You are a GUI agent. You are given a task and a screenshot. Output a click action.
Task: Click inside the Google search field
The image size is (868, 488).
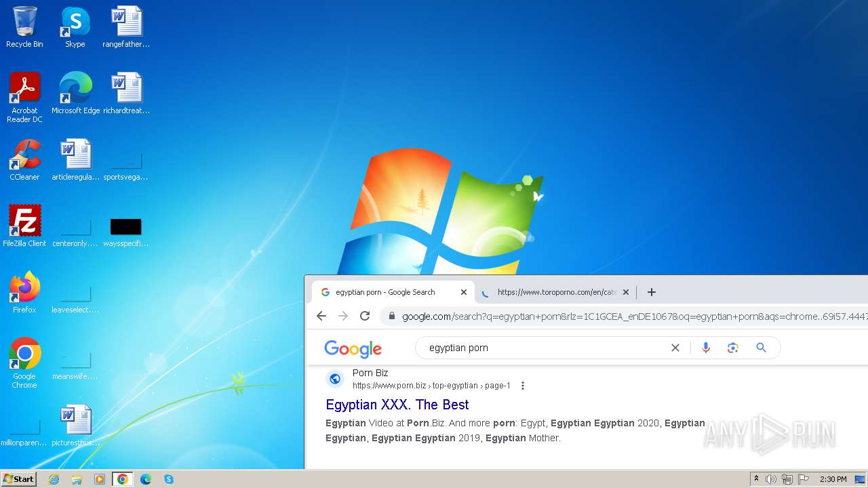pyautogui.click(x=542, y=348)
